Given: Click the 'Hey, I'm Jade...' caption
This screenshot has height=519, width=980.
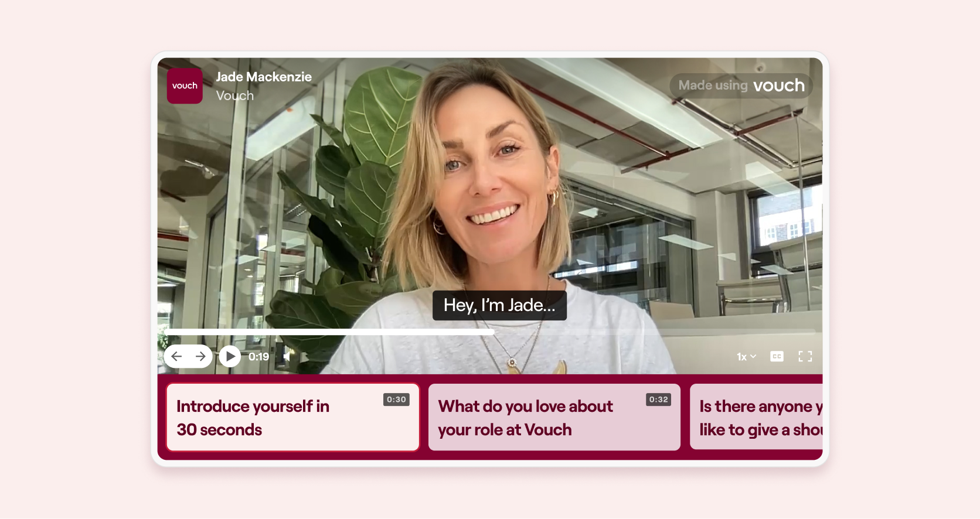Looking at the screenshot, I should tap(499, 305).
